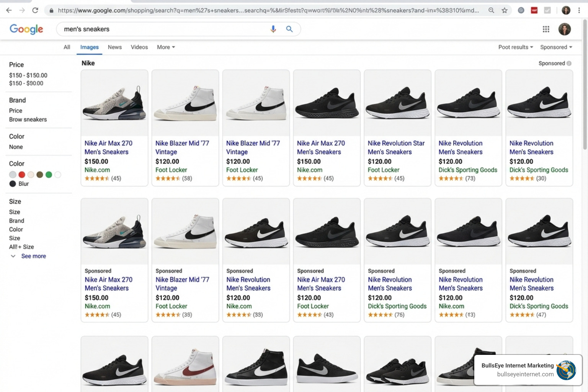Start voice search with microphone icon

tap(273, 29)
